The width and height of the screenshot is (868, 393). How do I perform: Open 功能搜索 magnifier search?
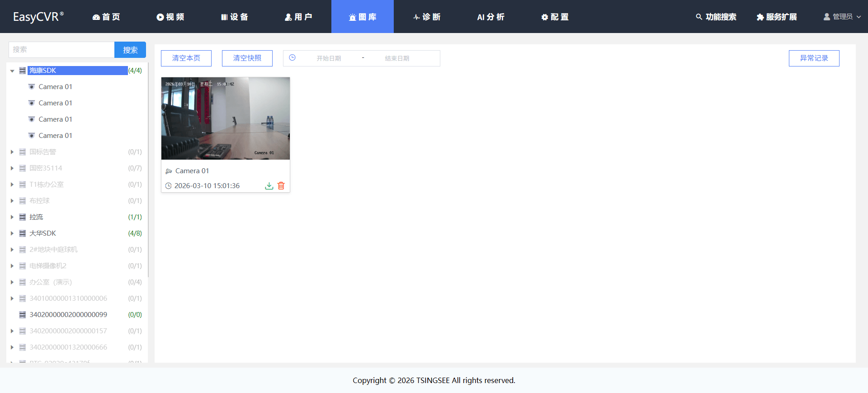(716, 17)
